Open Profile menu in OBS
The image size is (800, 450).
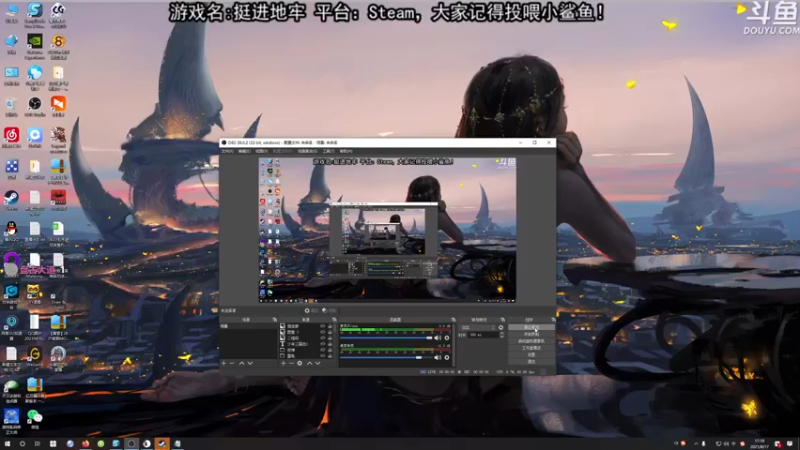282,151
